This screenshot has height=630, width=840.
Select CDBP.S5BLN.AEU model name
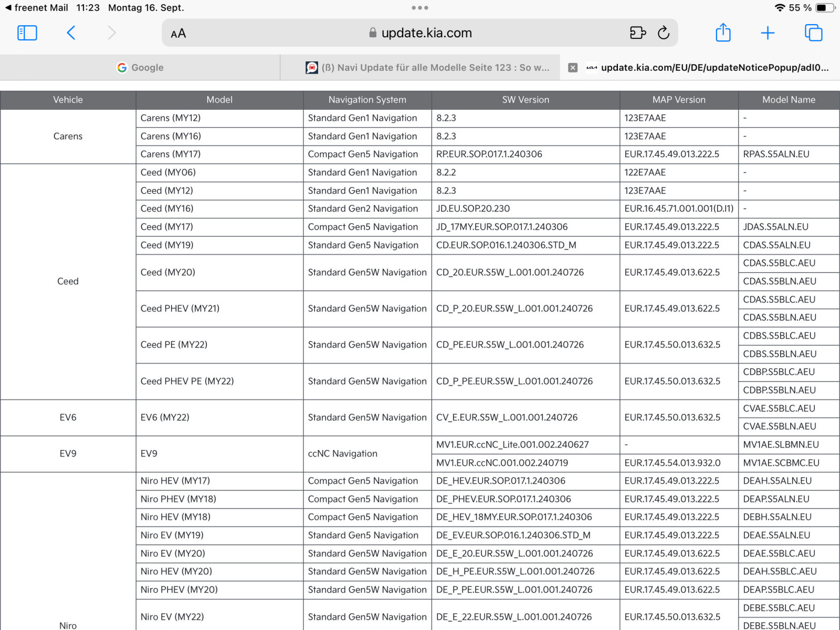789,391
